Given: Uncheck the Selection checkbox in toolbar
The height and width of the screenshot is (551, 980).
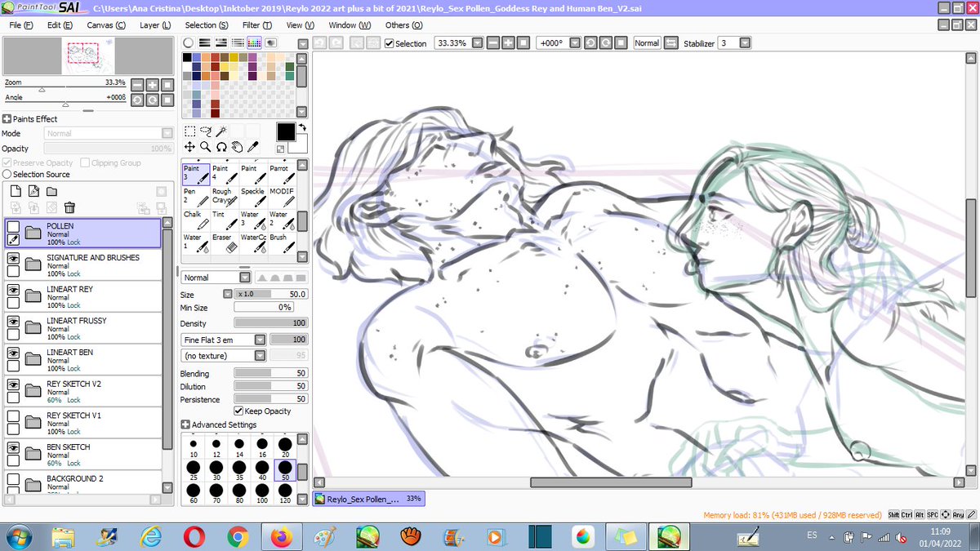Looking at the screenshot, I should coord(390,43).
